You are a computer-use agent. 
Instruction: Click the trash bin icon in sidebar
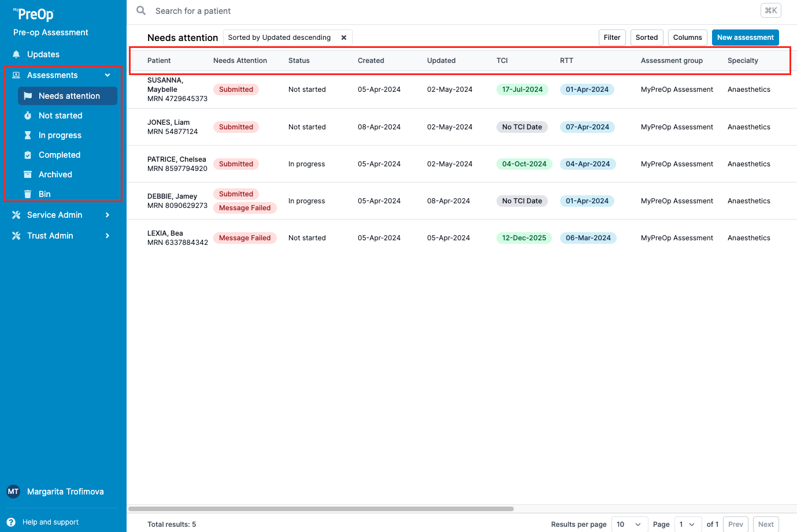tap(28, 194)
